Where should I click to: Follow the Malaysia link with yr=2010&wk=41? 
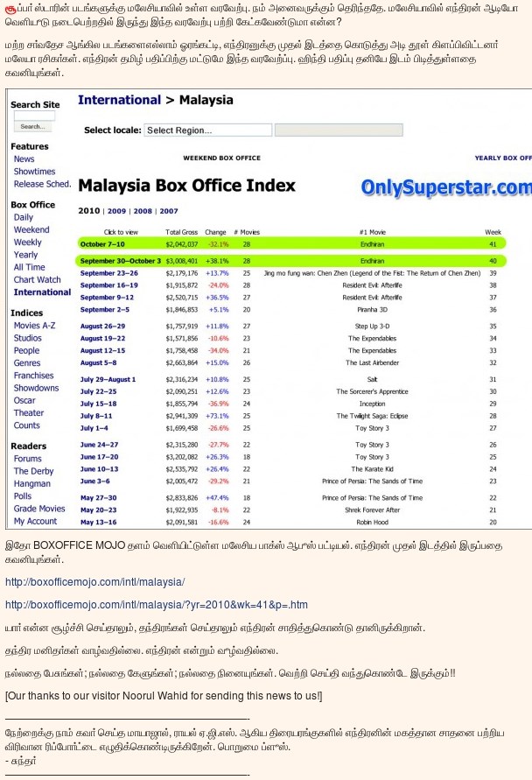[x=156, y=605]
